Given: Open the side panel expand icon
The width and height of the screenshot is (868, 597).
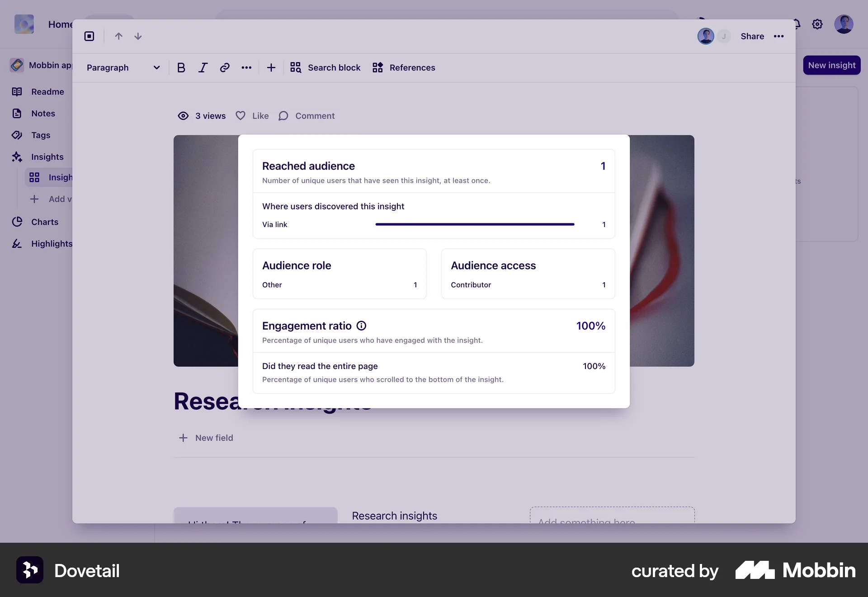Looking at the screenshot, I should pos(89,36).
